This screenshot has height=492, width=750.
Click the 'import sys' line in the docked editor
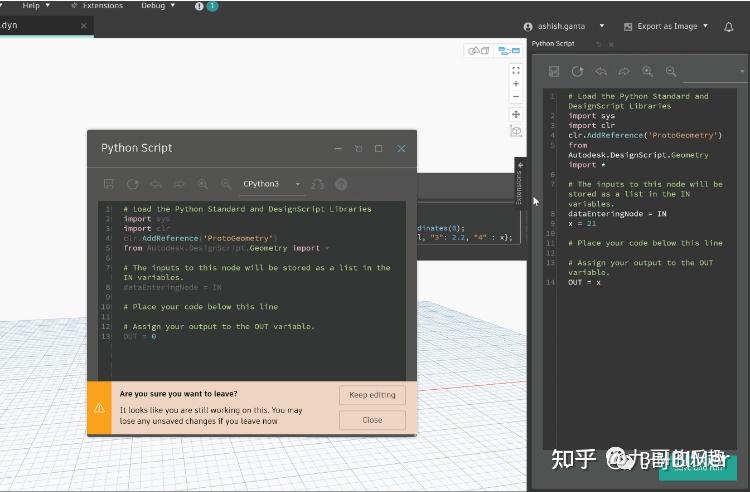[591, 116]
